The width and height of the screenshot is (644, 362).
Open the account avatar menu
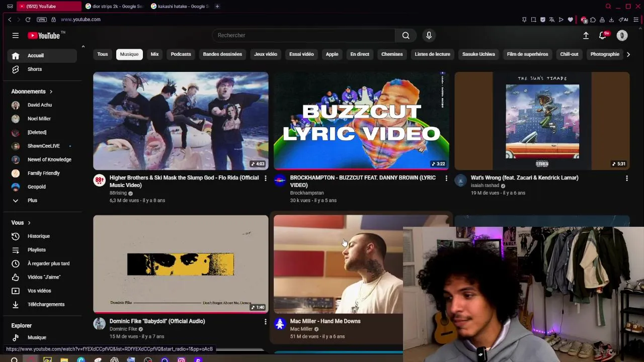coord(622,35)
